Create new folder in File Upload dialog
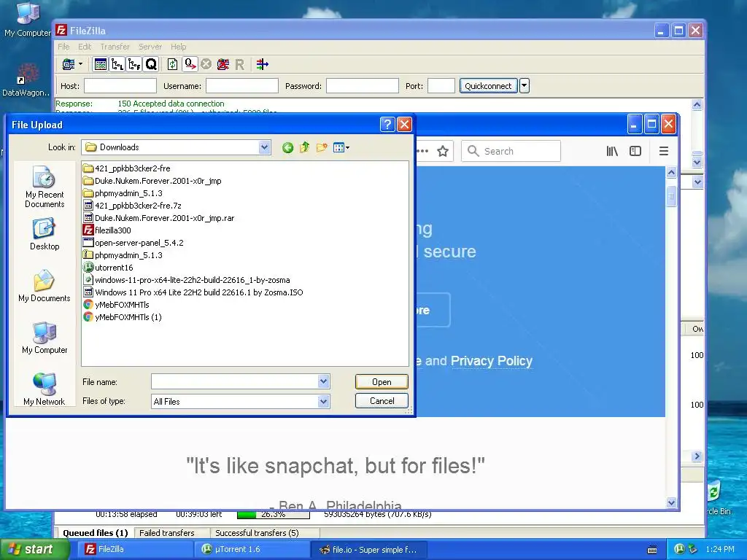Viewport: 747px width, 560px height. (322, 147)
